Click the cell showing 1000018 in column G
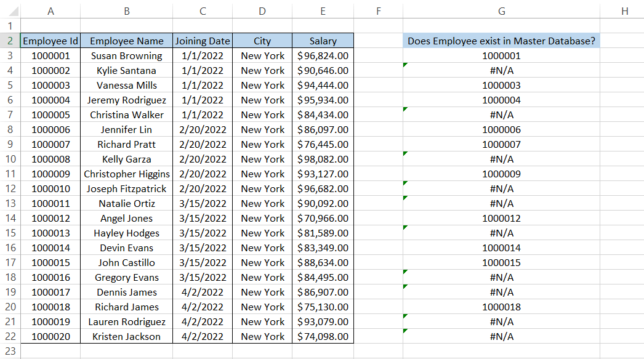Screen dimensions: 644x359 501,307
